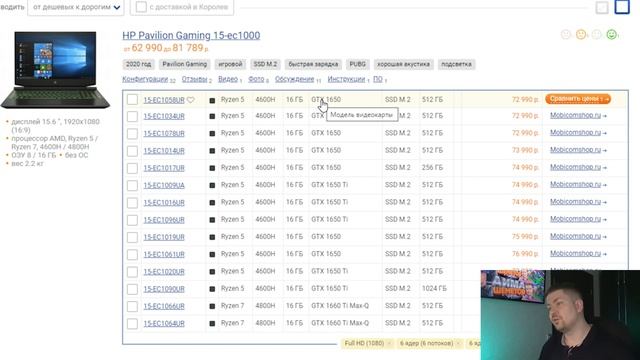Viewport: 640px width, 360px height.
Task: Follow the Mobicomshop.ru link in the 15-EC1034UR row
Action: [x=576, y=116]
